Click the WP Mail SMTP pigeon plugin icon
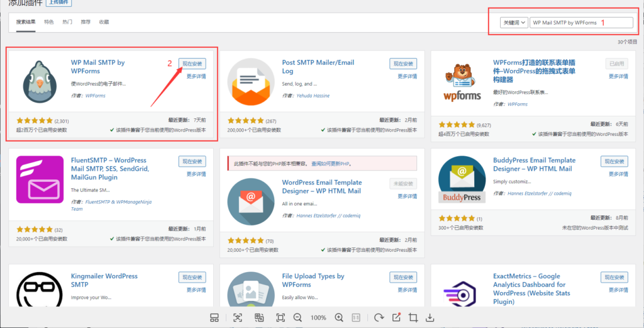 40,81
